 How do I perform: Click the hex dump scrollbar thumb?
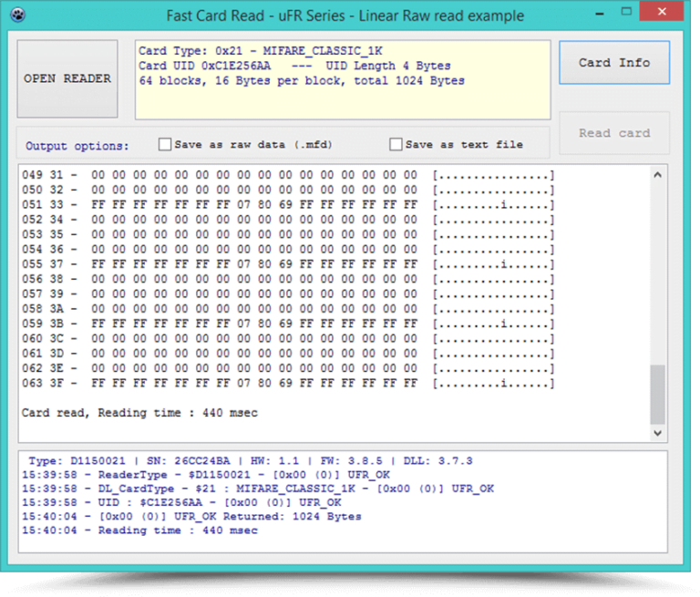click(657, 394)
